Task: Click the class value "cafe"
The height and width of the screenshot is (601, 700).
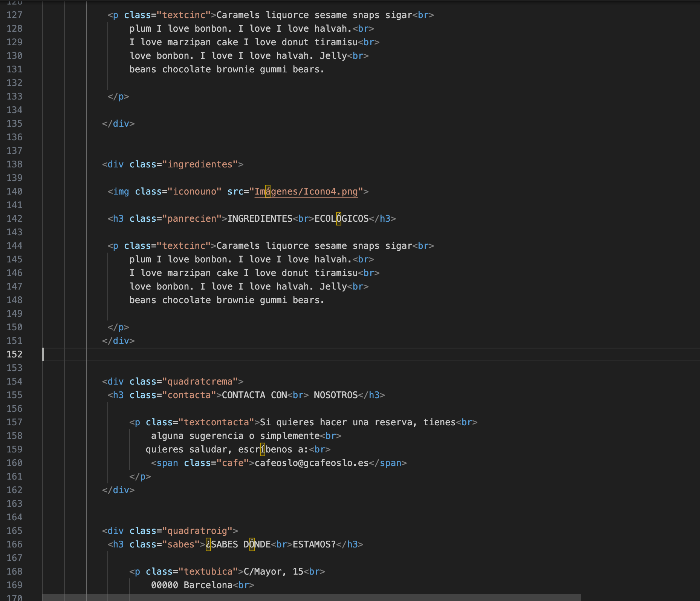Action: tap(233, 463)
